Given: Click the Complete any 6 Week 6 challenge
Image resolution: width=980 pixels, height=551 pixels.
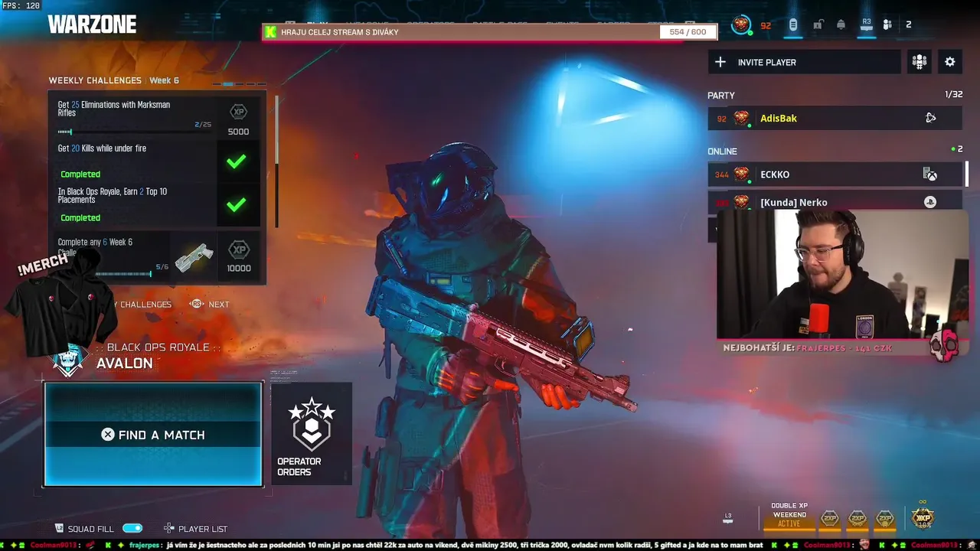Looking at the screenshot, I should (x=157, y=256).
